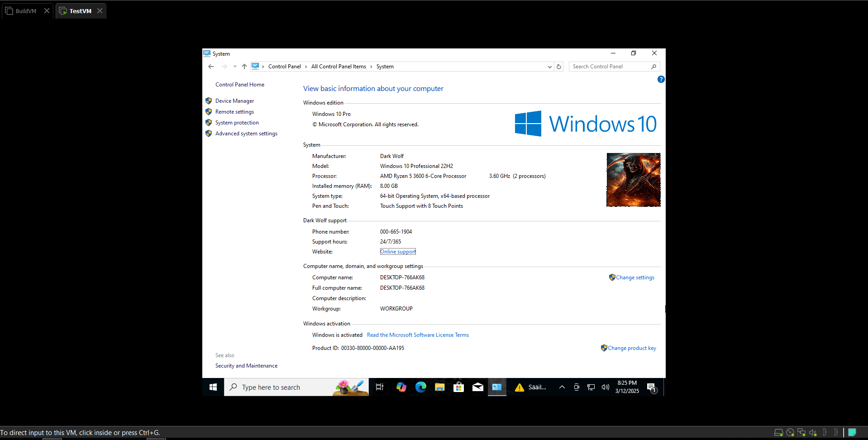Click the Meet Now tray icon
The height and width of the screenshot is (440, 868).
point(577,387)
